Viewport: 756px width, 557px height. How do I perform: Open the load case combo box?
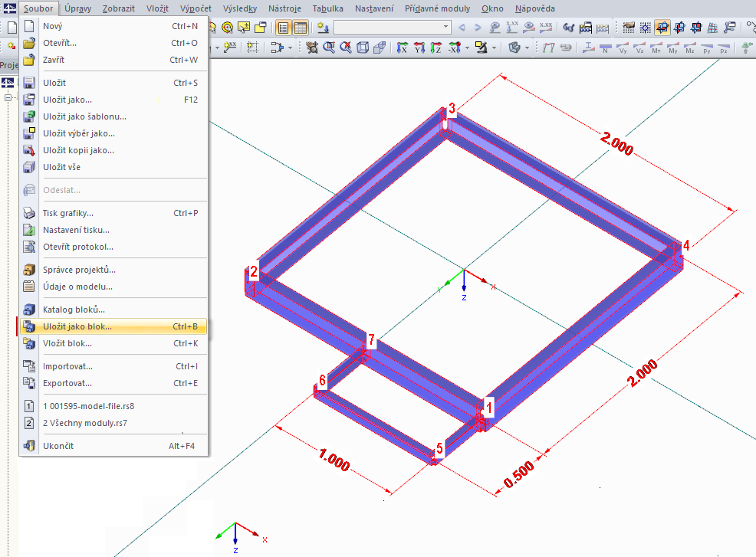[x=393, y=27]
